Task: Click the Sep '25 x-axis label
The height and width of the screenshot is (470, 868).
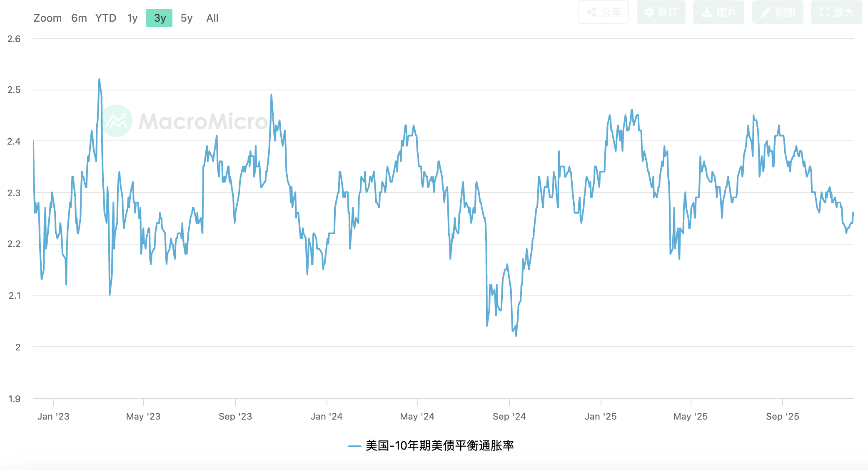Action: [x=782, y=416]
